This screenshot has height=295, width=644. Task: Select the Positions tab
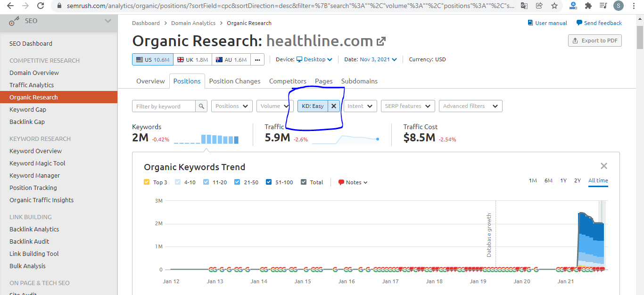click(187, 81)
